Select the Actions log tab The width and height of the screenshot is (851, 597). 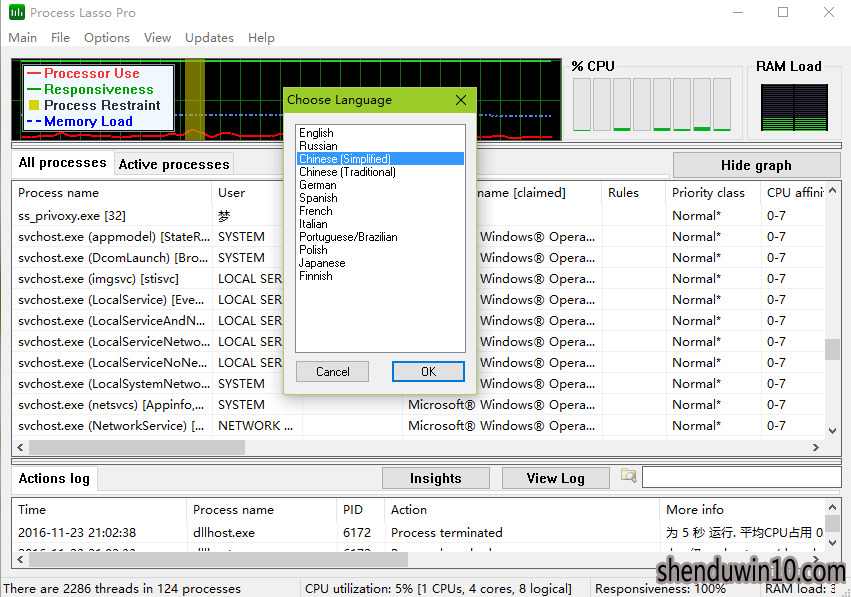point(54,478)
